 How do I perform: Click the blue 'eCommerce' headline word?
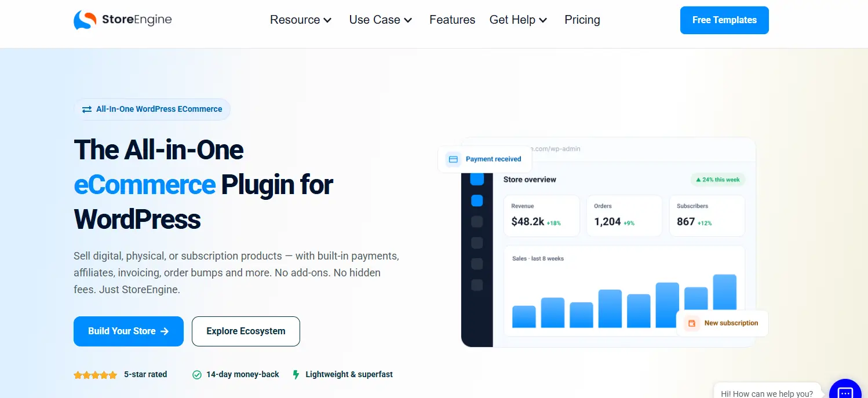tap(145, 185)
